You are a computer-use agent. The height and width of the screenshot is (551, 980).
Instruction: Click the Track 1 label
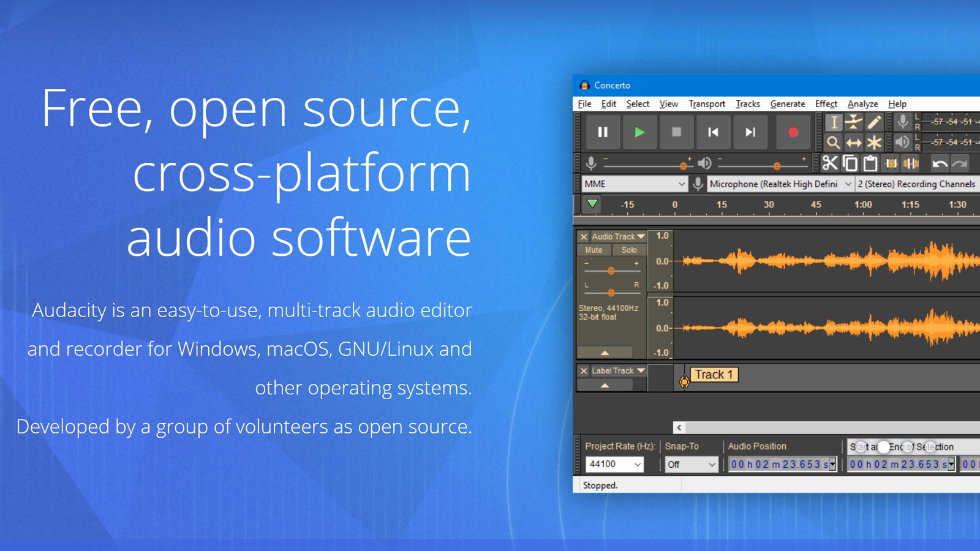tap(714, 375)
